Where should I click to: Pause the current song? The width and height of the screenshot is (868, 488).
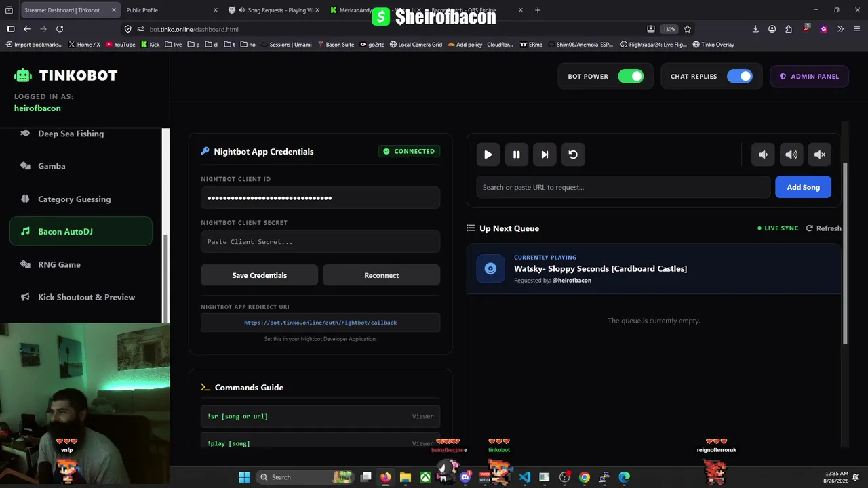tap(516, 155)
